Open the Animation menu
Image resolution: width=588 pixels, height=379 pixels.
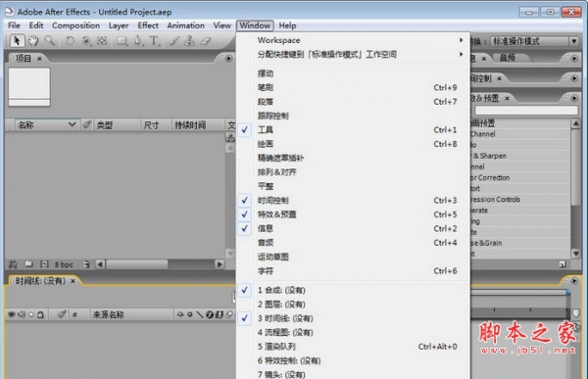[185, 25]
